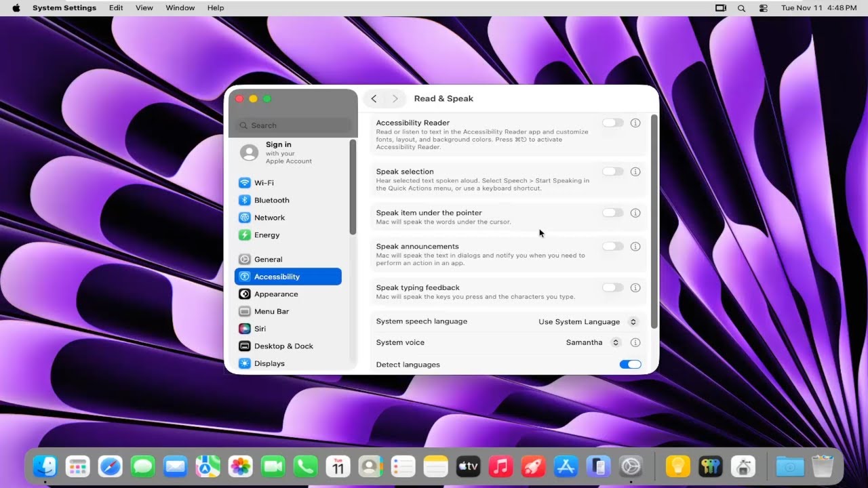Select Accessibility in the sidebar
The width and height of the screenshot is (868, 488).
(288, 277)
